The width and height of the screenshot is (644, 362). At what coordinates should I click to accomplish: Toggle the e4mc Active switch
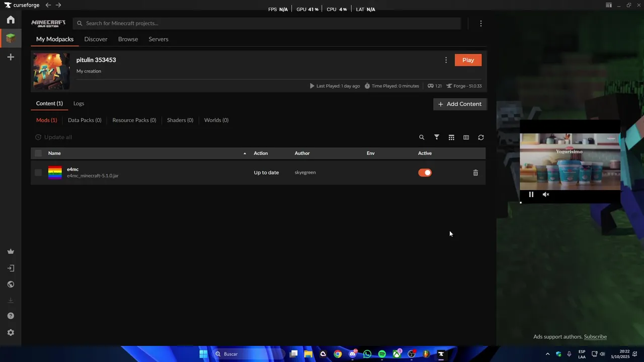tap(425, 172)
